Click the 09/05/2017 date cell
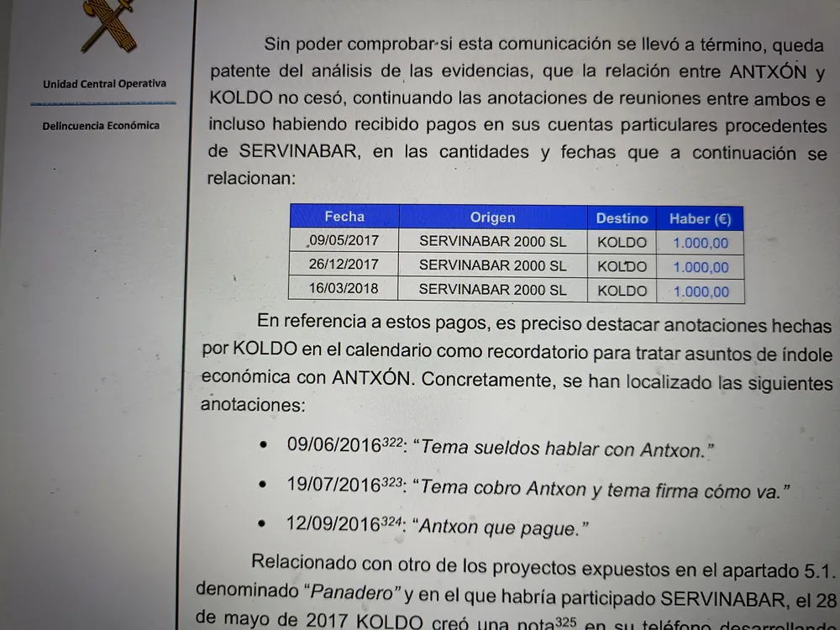Viewport: 840px width, 630px height. pyautogui.click(x=344, y=241)
